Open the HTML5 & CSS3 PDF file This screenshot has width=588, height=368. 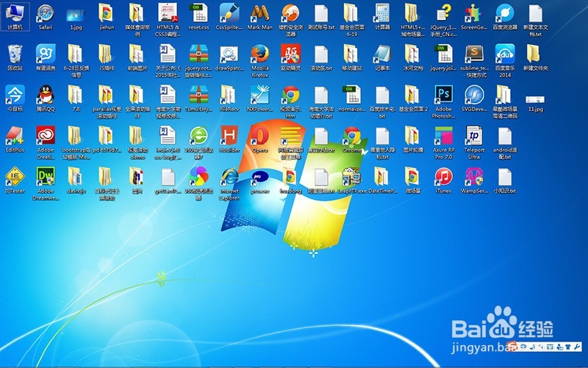point(168,20)
